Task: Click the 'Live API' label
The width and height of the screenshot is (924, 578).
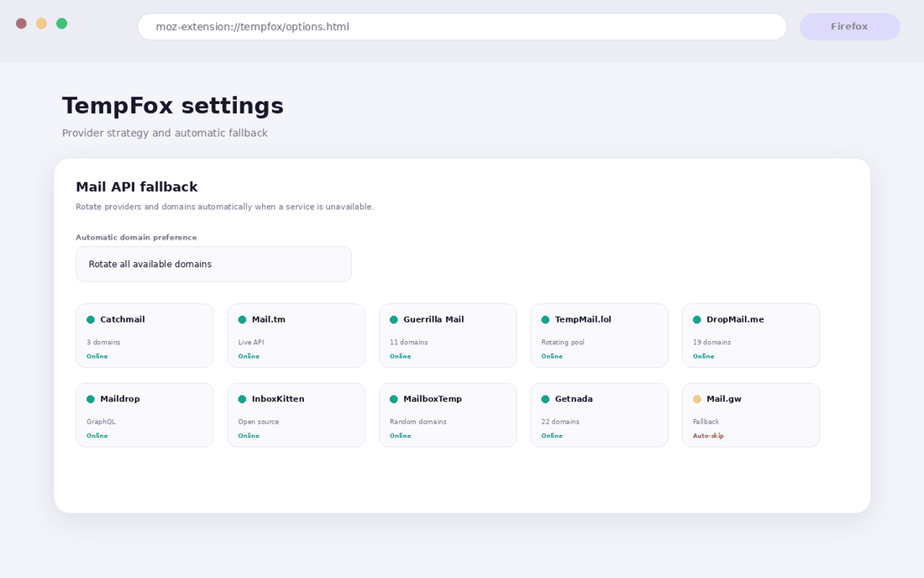Action: click(251, 342)
